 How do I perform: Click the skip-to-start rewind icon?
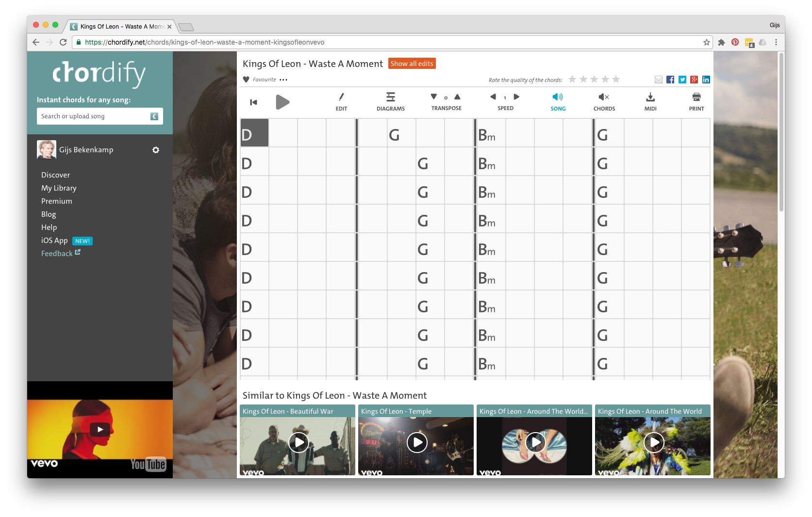click(x=253, y=102)
